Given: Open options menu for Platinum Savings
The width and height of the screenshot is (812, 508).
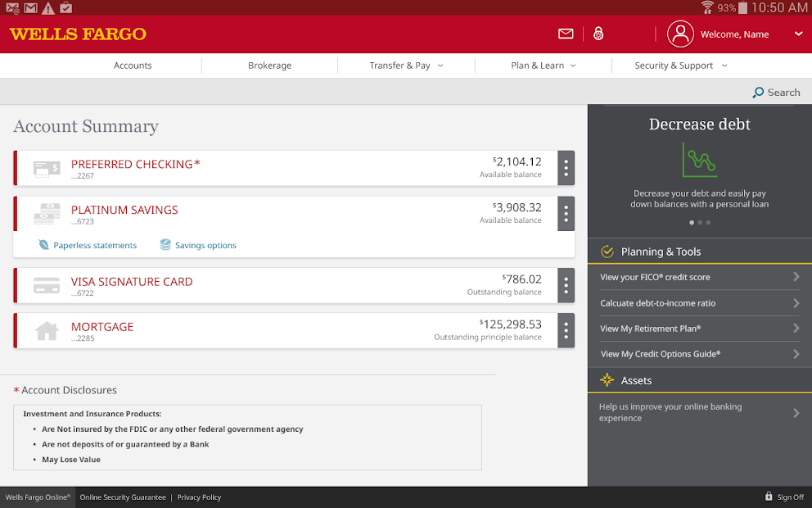Looking at the screenshot, I should coord(566,214).
